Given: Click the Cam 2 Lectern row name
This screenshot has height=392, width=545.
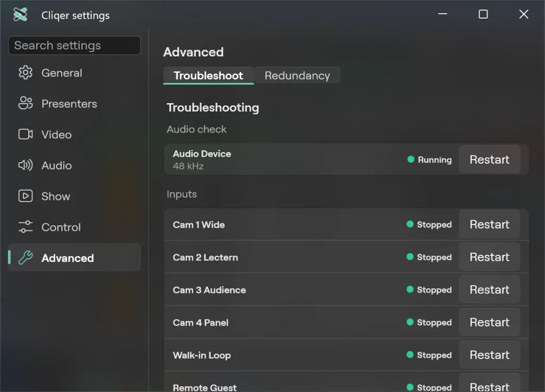Looking at the screenshot, I should pyautogui.click(x=205, y=257).
